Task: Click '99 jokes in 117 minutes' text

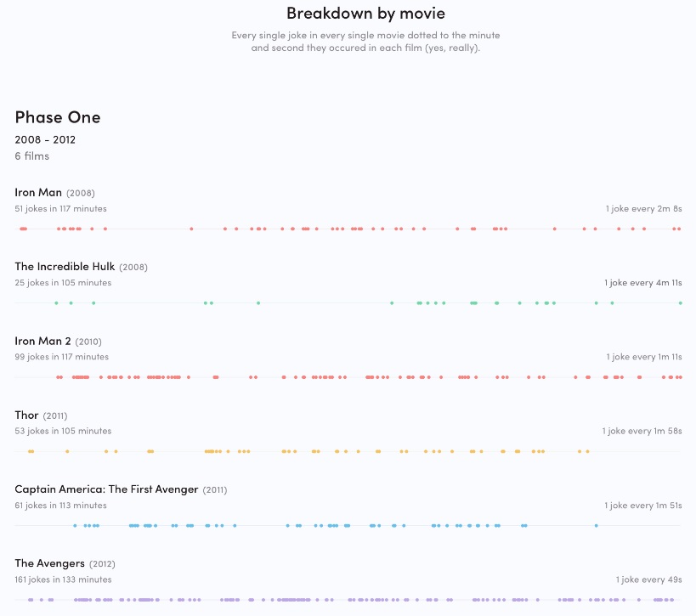Action: pyautogui.click(x=61, y=357)
